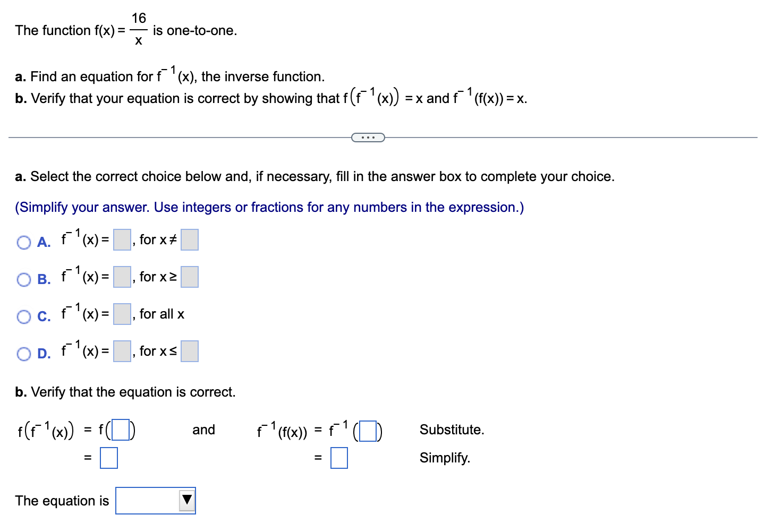765x532 pixels.
Task: Select radio button choice B
Action: [x=23, y=279]
